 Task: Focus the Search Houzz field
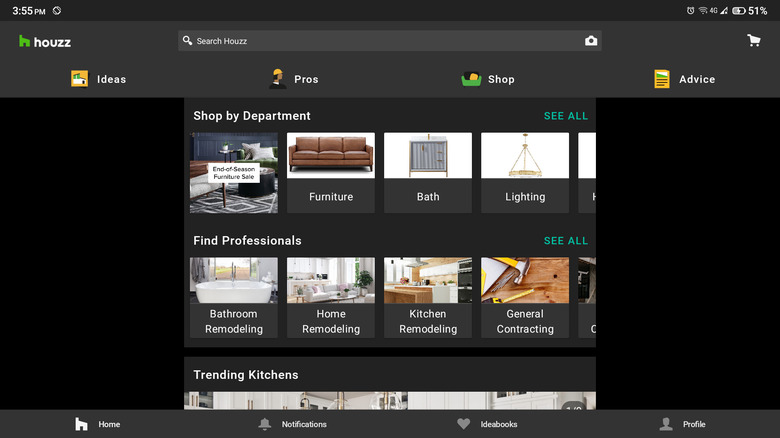click(390, 41)
